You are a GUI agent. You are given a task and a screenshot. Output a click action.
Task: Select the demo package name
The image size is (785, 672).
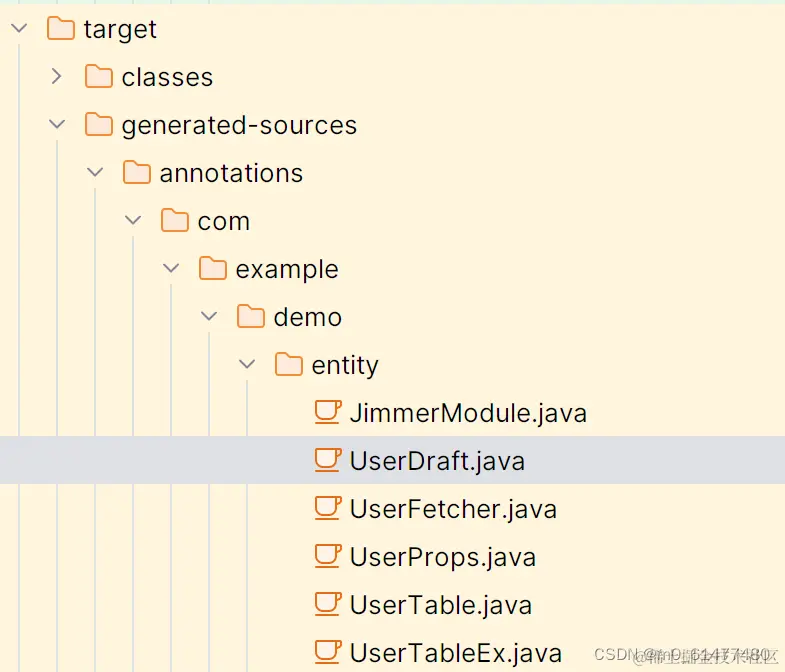point(308,317)
